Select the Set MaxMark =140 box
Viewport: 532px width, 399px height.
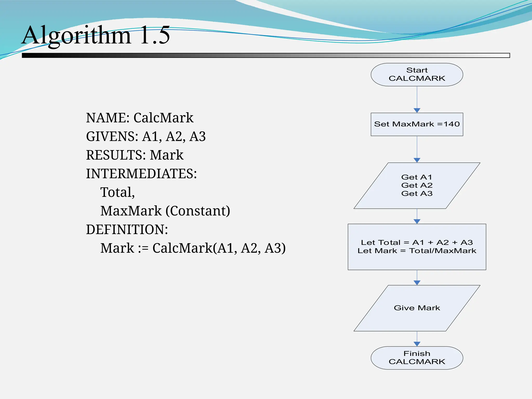click(417, 124)
